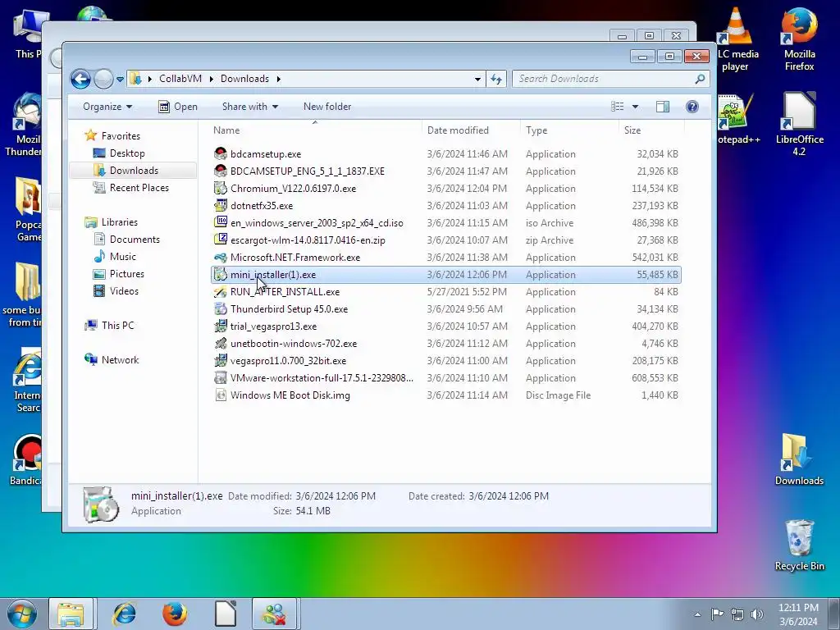Open the recent locations dropdown arrow
Screen dimensions: 840x630
click(x=120, y=80)
